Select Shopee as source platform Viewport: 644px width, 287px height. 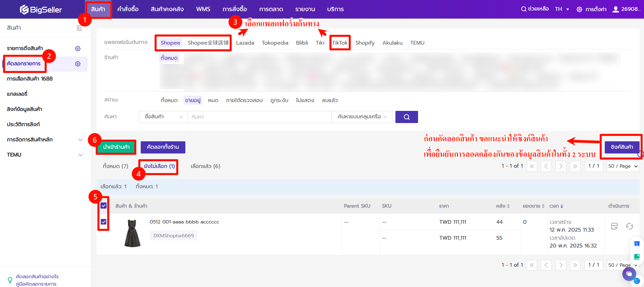point(170,43)
